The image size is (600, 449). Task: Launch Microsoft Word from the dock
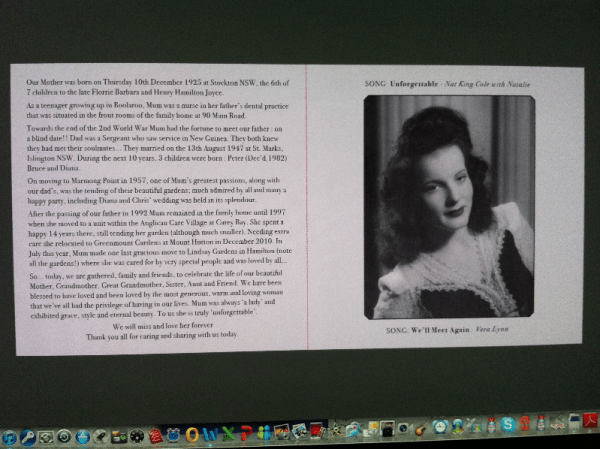tap(210, 434)
